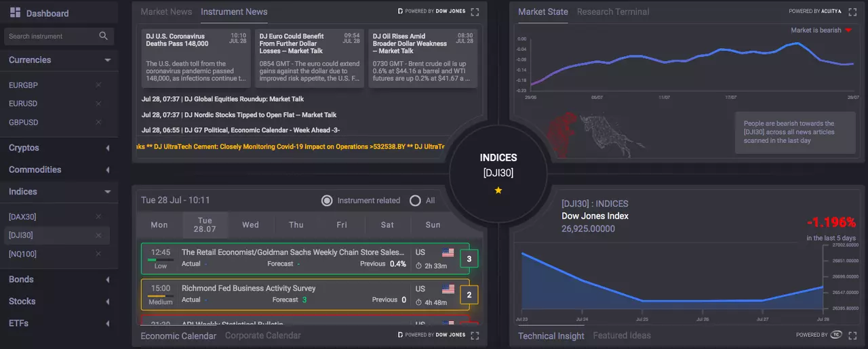Collapse the Currencies section

click(x=107, y=60)
